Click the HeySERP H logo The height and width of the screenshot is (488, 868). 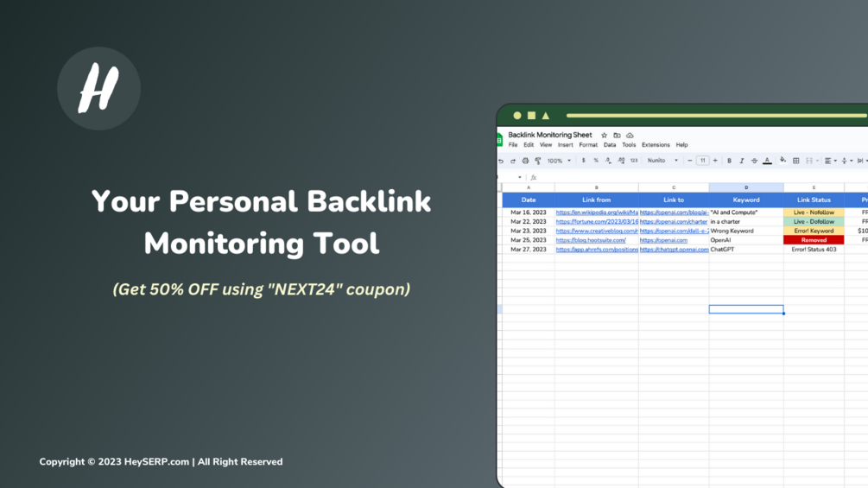tap(98, 88)
